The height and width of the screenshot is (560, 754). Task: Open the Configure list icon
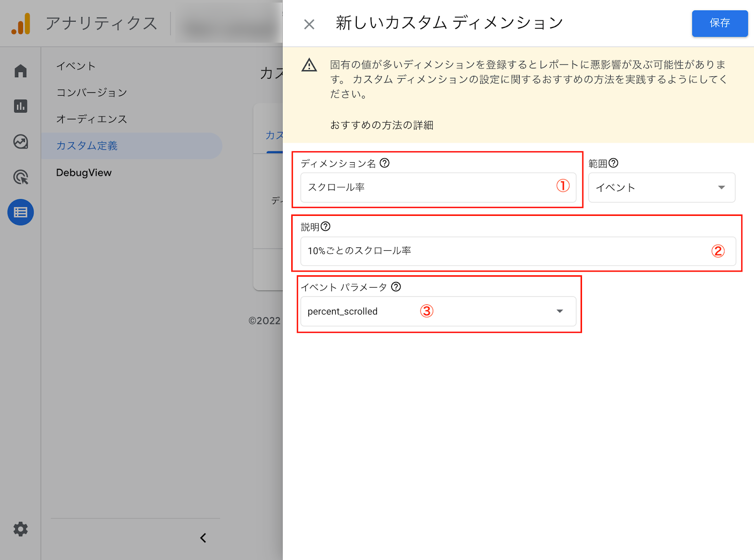click(x=20, y=212)
